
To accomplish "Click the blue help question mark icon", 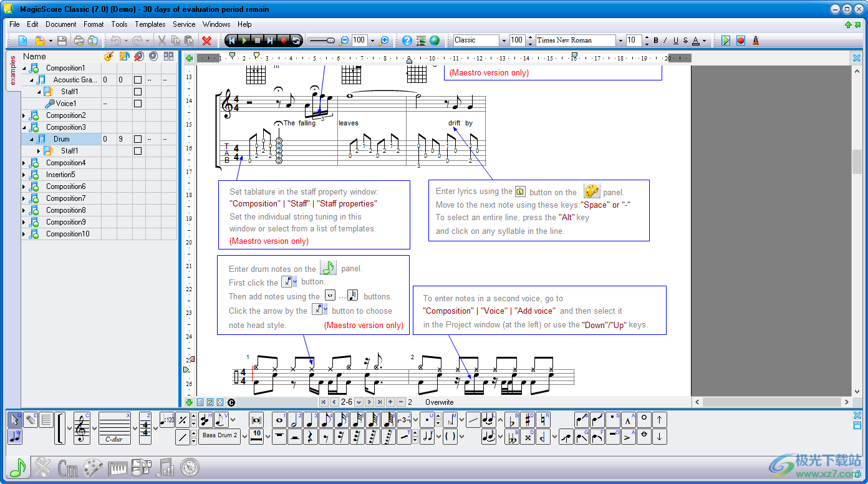I will coord(407,41).
